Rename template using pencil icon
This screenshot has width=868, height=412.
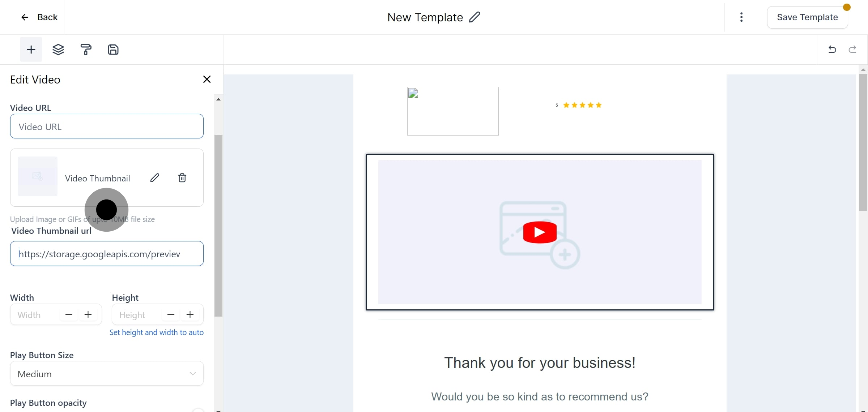click(475, 17)
